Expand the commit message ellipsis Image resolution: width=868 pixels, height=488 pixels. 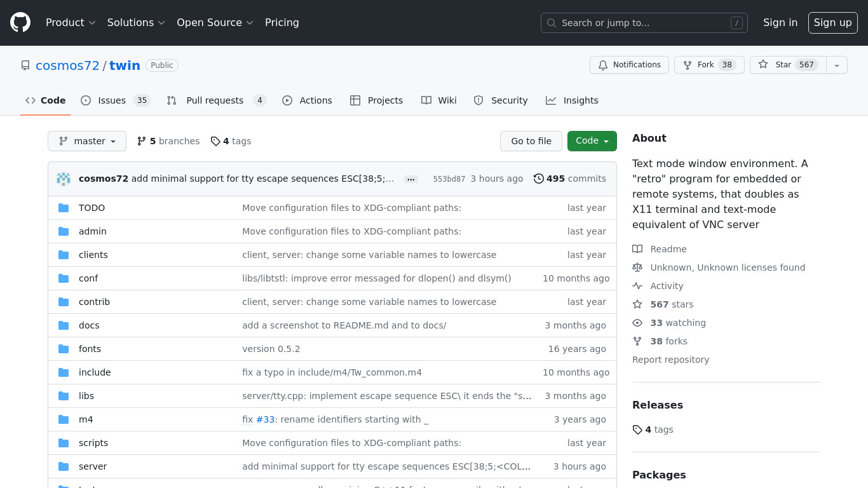[411, 179]
